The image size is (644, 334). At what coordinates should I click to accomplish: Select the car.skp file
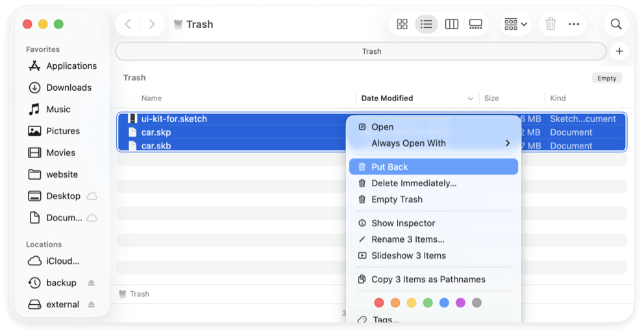156,132
